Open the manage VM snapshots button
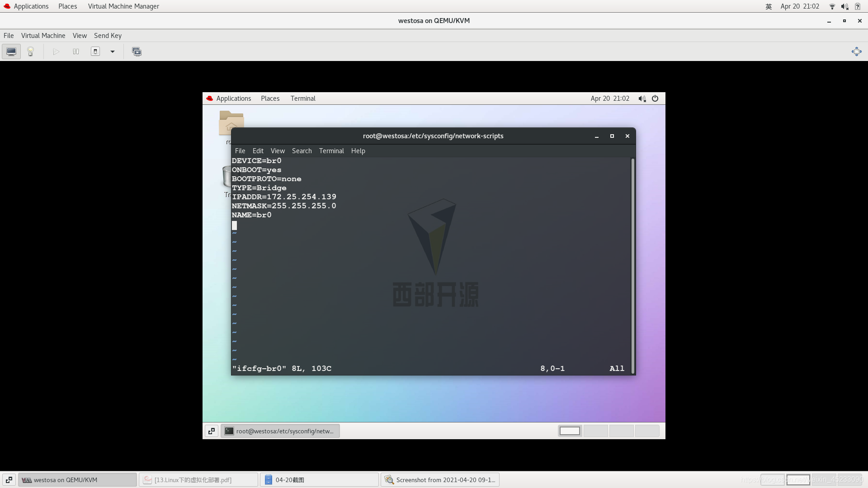Viewport: 868px width, 488px height. 137,52
